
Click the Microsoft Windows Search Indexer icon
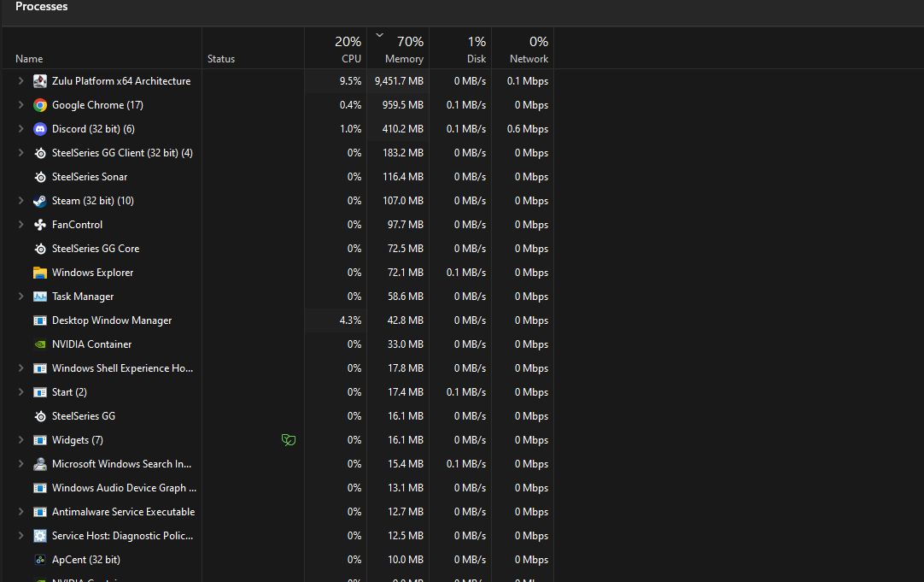coord(40,464)
